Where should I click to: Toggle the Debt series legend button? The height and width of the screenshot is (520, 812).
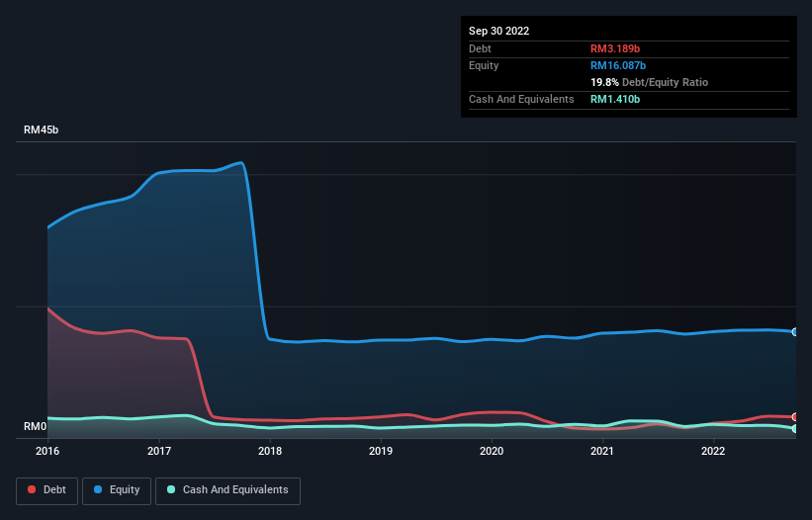point(46,490)
